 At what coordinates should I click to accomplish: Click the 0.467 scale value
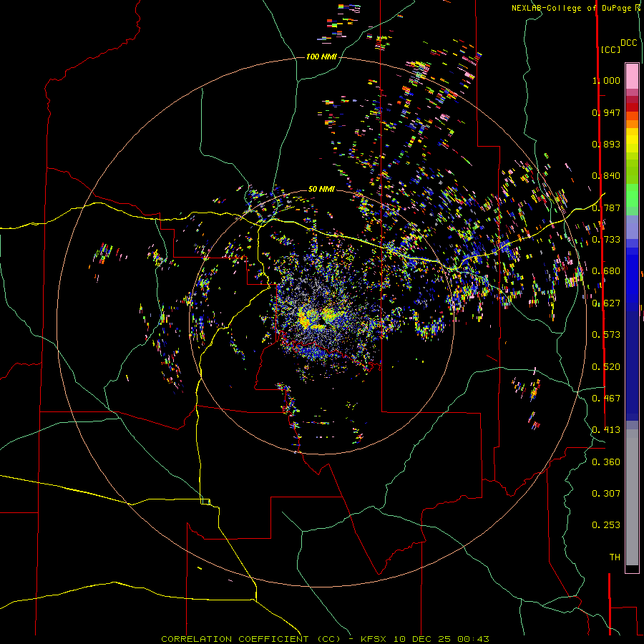tap(606, 399)
